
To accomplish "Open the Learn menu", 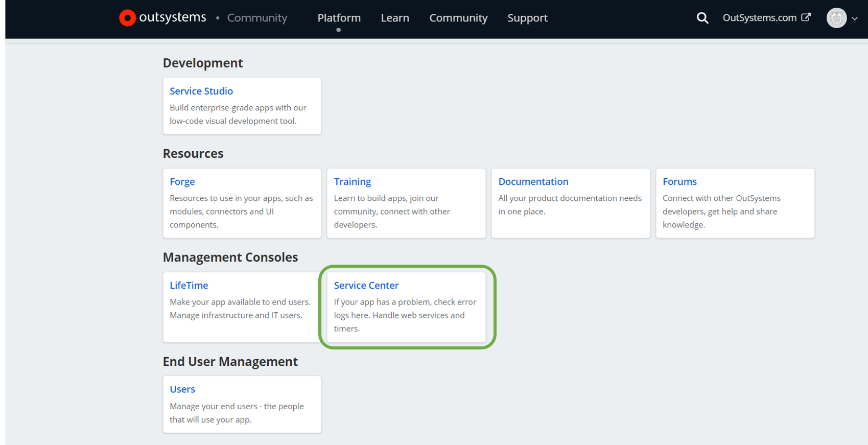I will pos(395,18).
